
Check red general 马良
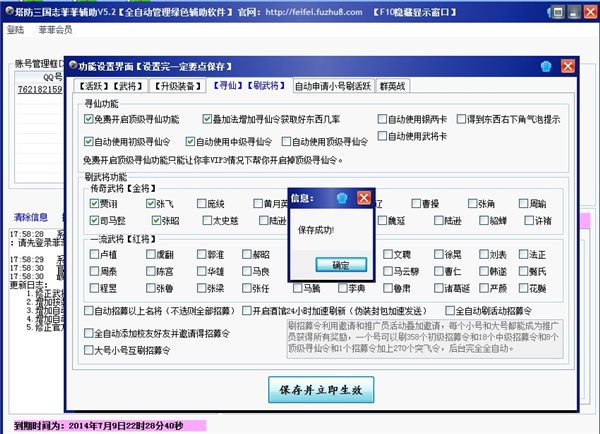(x=247, y=271)
